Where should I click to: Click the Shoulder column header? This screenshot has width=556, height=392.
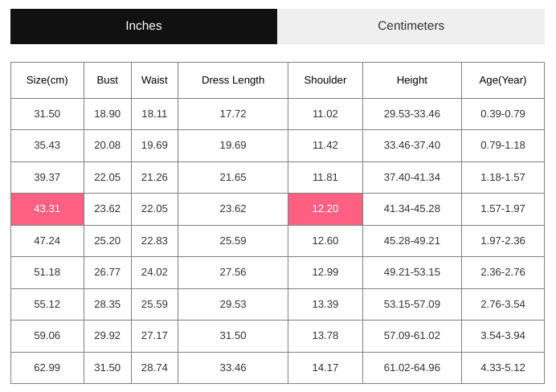coord(325,80)
